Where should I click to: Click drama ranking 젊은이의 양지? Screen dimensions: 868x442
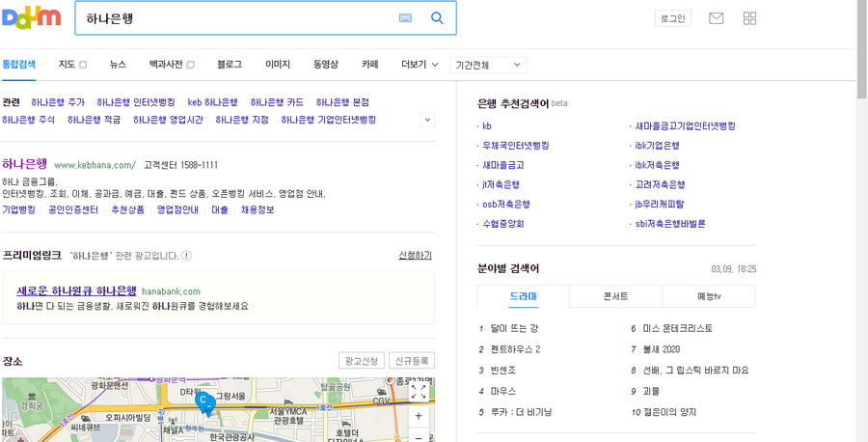click(670, 412)
